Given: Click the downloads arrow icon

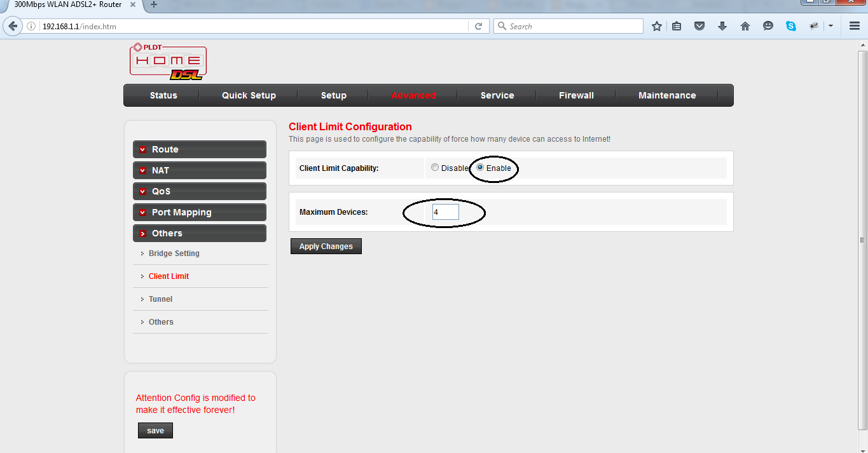Looking at the screenshot, I should point(722,26).
